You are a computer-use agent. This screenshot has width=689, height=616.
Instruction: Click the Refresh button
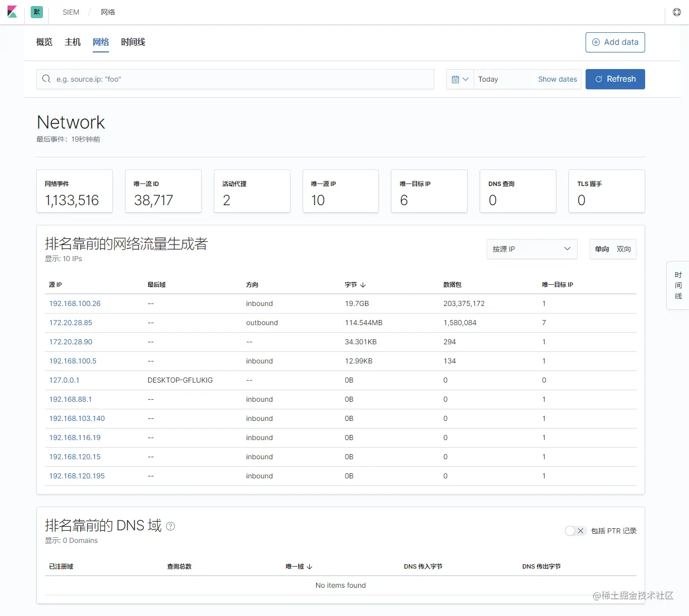[x=615, y=79]
